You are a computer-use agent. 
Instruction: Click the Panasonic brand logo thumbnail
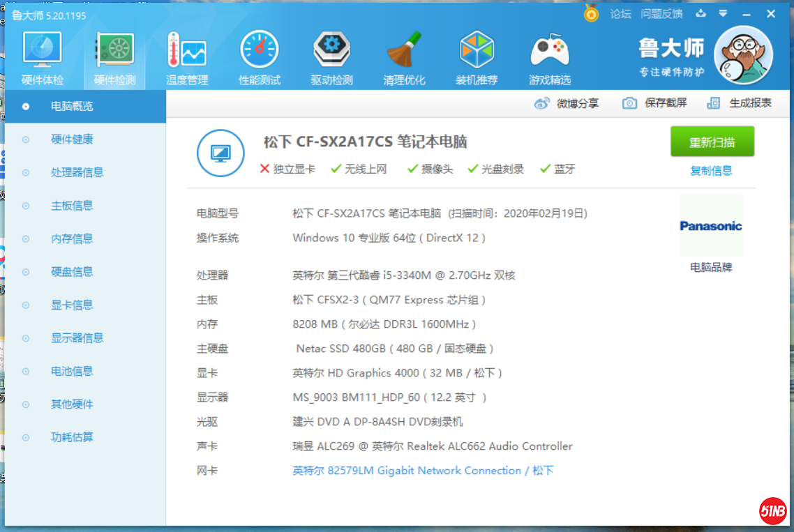711,226
